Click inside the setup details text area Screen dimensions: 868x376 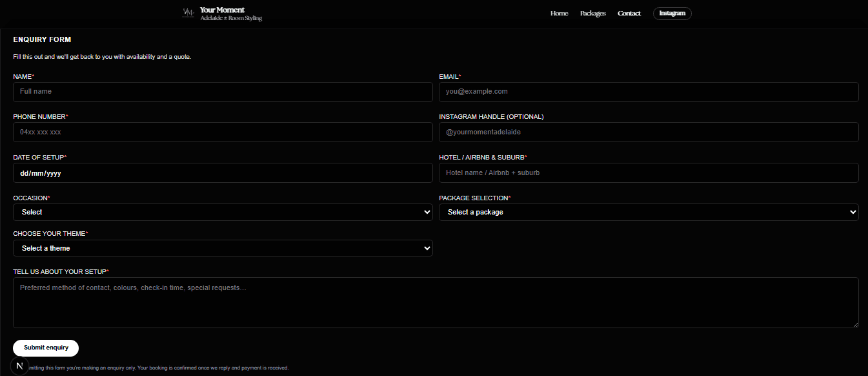pyautogui.click(x=436, y=302)
